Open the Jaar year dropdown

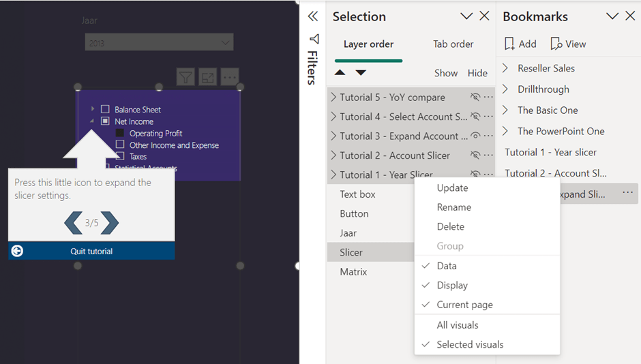159,43
